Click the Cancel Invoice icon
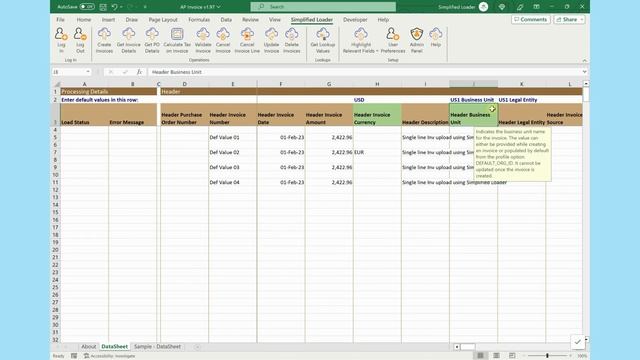 (x=223, y=40)
